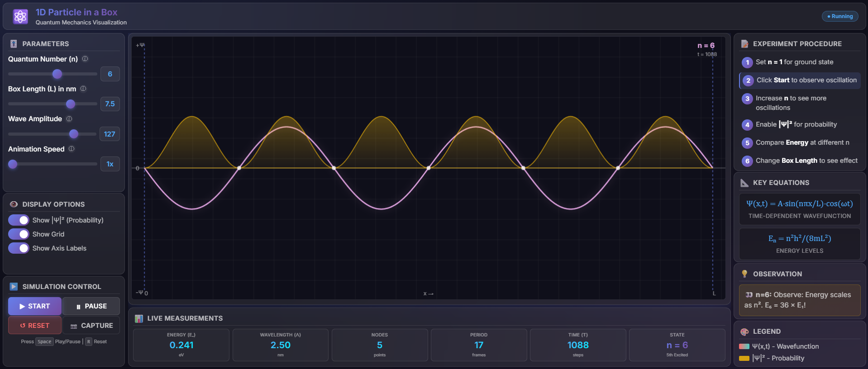Click the Quantum Number slider handle
The width and height of the screenshot is (868, 369).
[x=57, y=74]
